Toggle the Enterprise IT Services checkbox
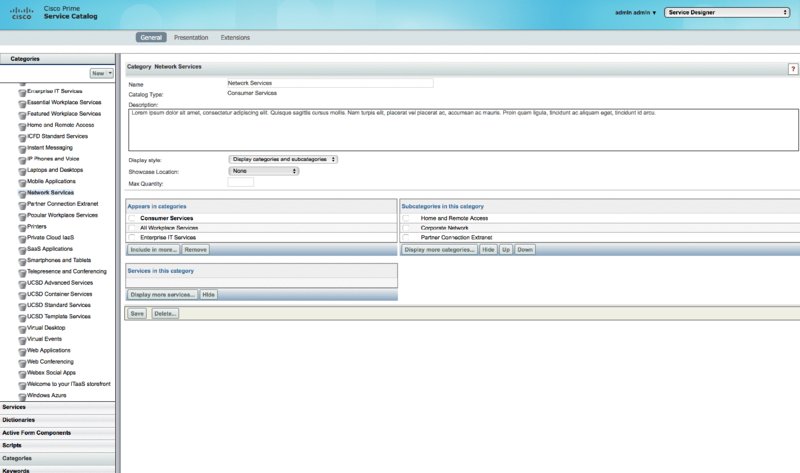This screenshot has height=473, width=800. click(132, 237)
